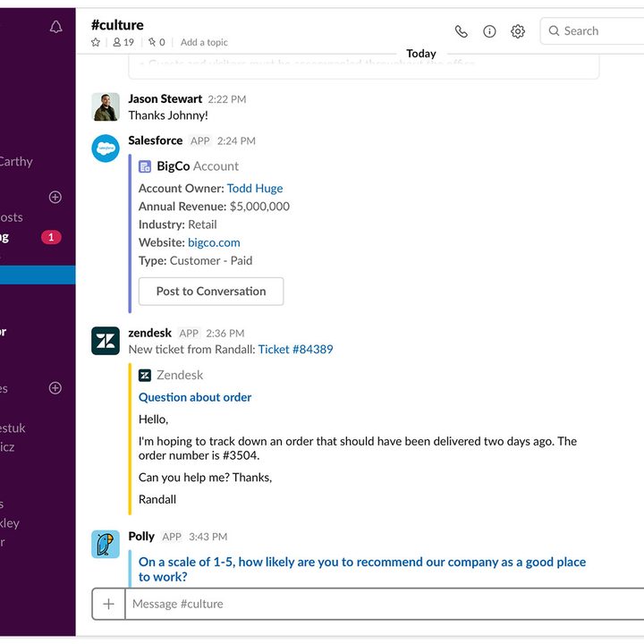
Task: Click the 2:36 PM timestamp
Action: click(x=225, y=333)
